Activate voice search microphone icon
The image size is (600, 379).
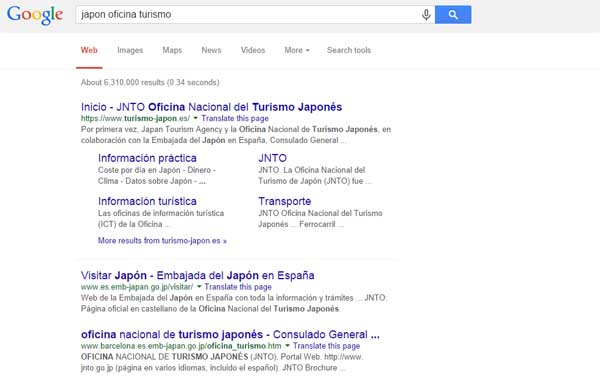426,15
